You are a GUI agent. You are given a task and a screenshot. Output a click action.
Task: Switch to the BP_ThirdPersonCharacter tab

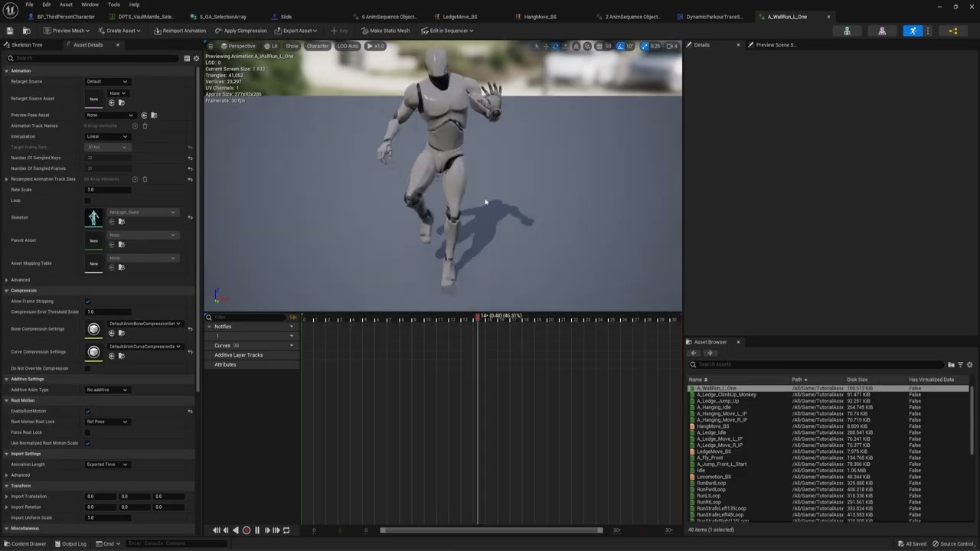[65, 16]
